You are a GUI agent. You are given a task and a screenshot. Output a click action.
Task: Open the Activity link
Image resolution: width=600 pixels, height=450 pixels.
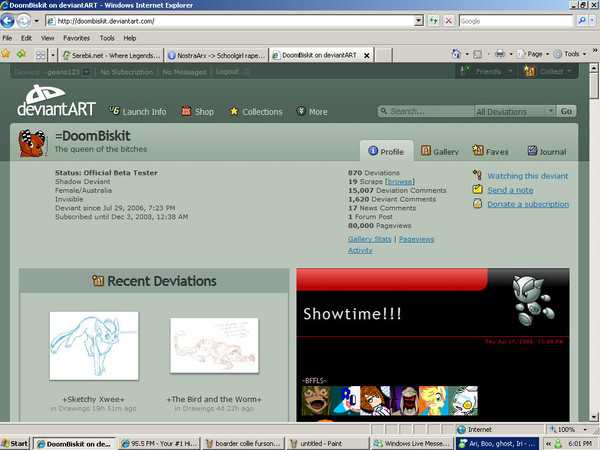tap(360, 250)
